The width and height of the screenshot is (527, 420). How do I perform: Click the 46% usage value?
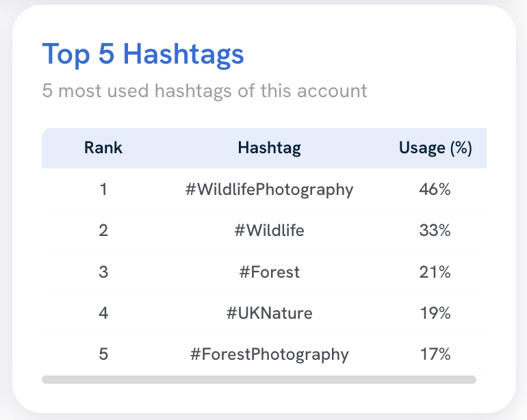pos(435,189)
